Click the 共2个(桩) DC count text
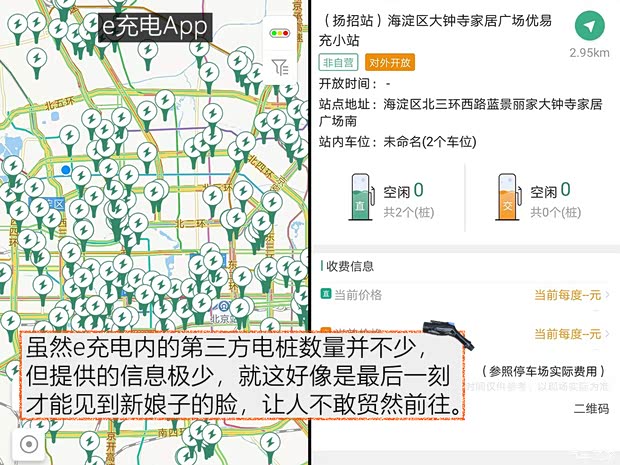Screen dimensions: 620x465 [409, 212]
